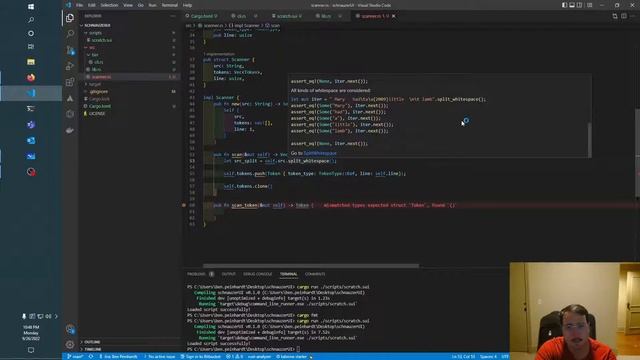Switch to the COMMENTS panel tab

tap(315, 274)
